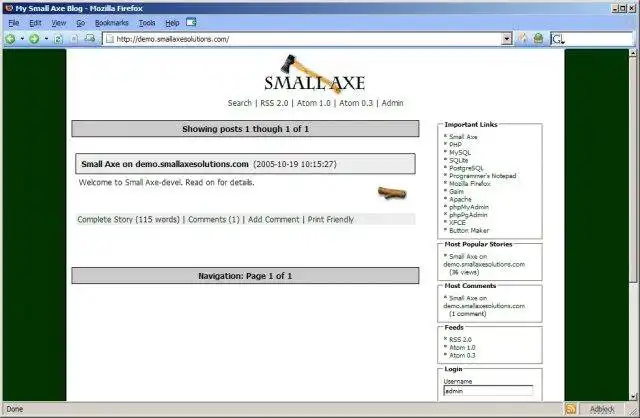This screenshot has height=418, width=640.
Task: Open the Programmer's Notepad link
Action: [x=482, y=176]
